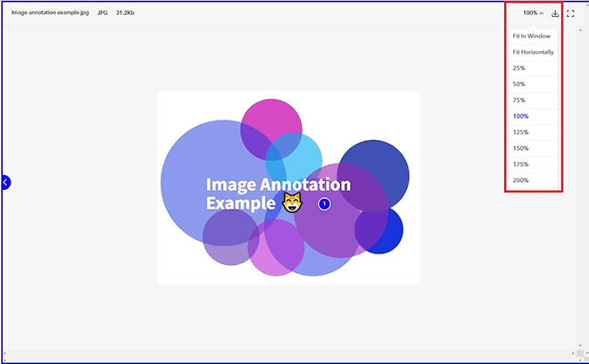Enter fullscreen mode with expand icon

coord(570,13)
